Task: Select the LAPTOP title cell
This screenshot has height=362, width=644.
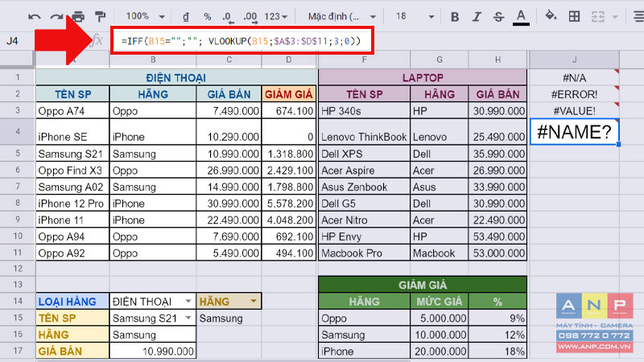Action: click(x=423, y=77)
